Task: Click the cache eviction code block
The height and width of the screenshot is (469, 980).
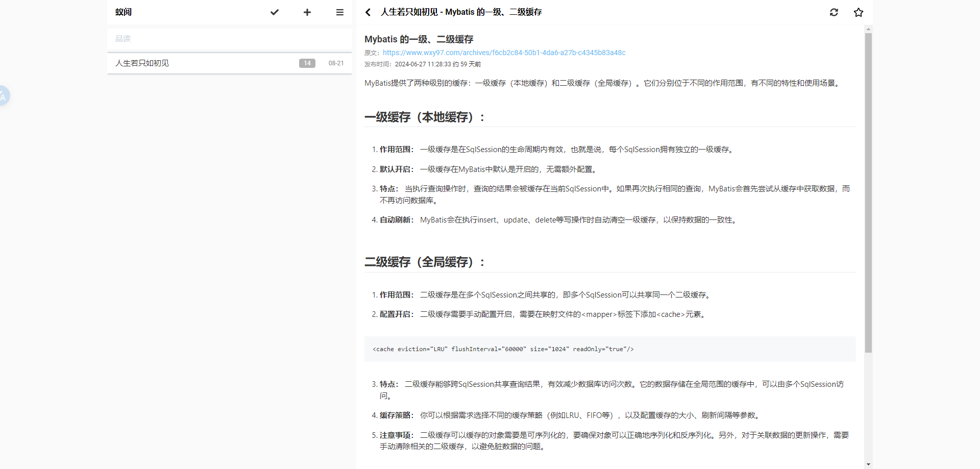Action: [609, 349]
